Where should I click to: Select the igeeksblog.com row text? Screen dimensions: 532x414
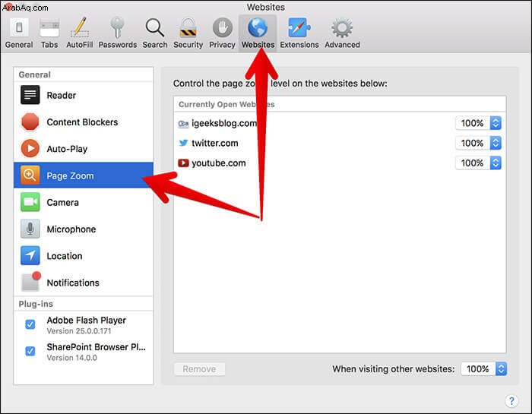point(224,123)
